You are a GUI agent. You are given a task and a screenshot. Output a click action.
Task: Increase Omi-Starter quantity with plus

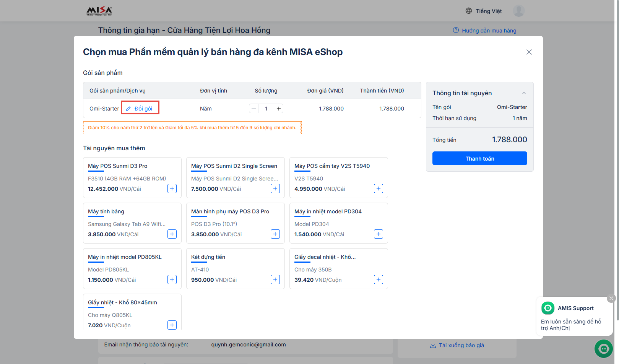[279, 109]
